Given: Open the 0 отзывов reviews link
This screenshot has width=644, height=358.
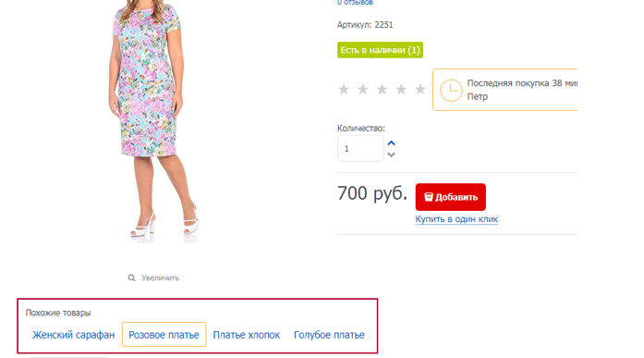Looking at the screenshot, I should [x=355, y=3].
